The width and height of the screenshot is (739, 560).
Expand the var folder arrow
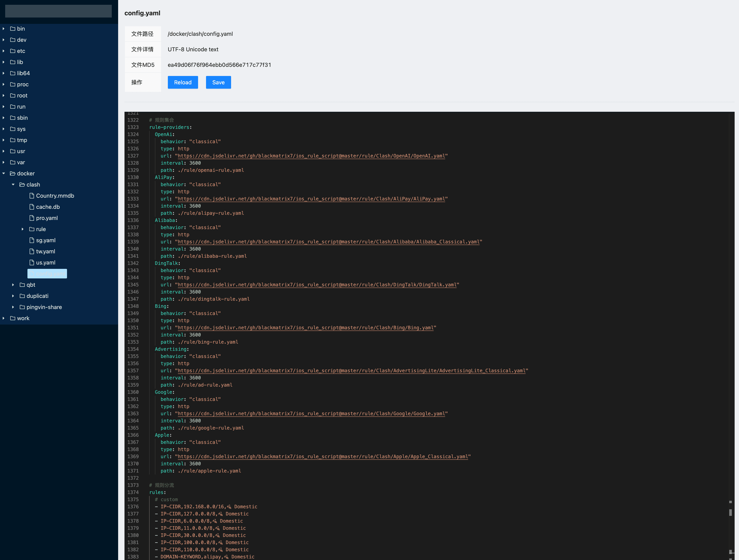[4, 162]
